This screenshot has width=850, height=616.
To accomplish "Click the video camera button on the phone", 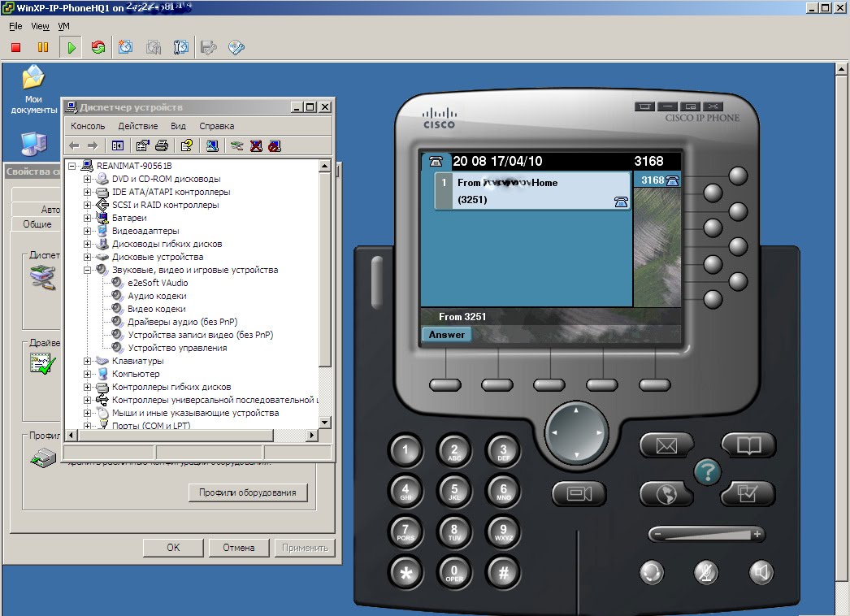I will click(579, 493).
